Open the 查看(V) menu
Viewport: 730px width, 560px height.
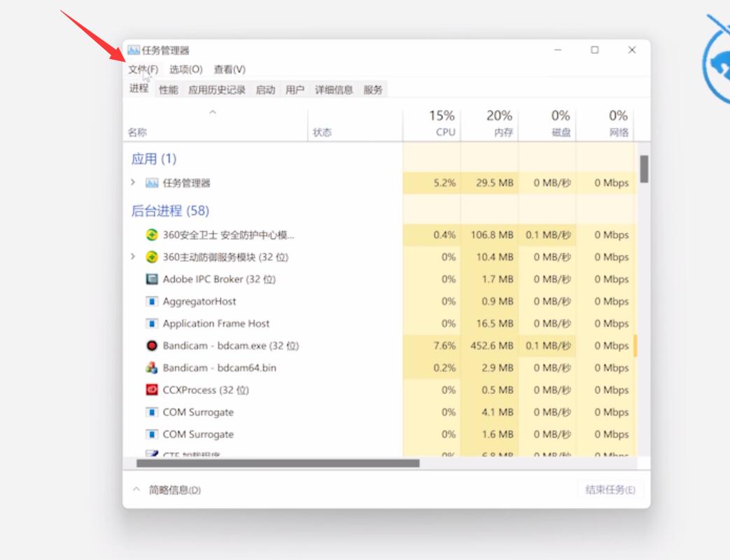pos(230,69)
